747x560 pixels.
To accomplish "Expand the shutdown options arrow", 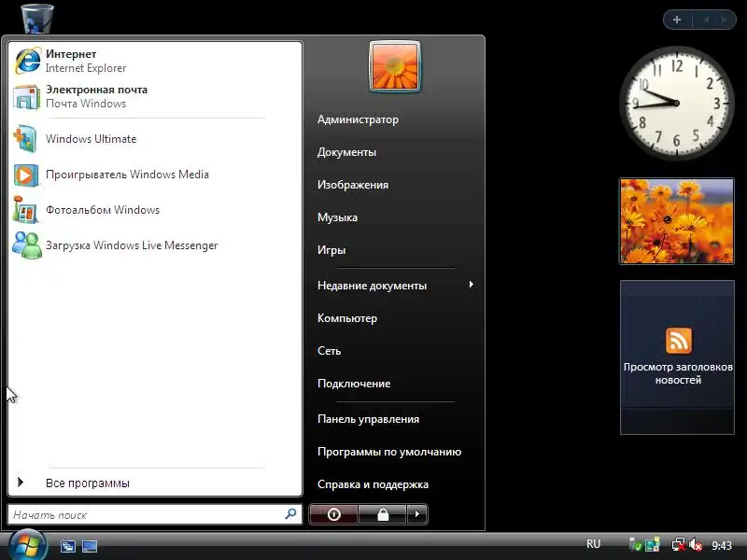I will [x=417, y=514].
